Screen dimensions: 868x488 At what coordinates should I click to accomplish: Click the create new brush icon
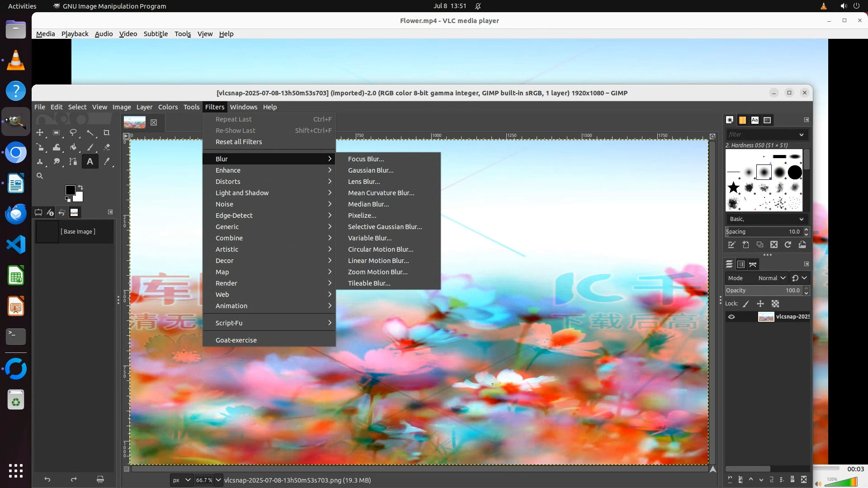pos(745,244)
